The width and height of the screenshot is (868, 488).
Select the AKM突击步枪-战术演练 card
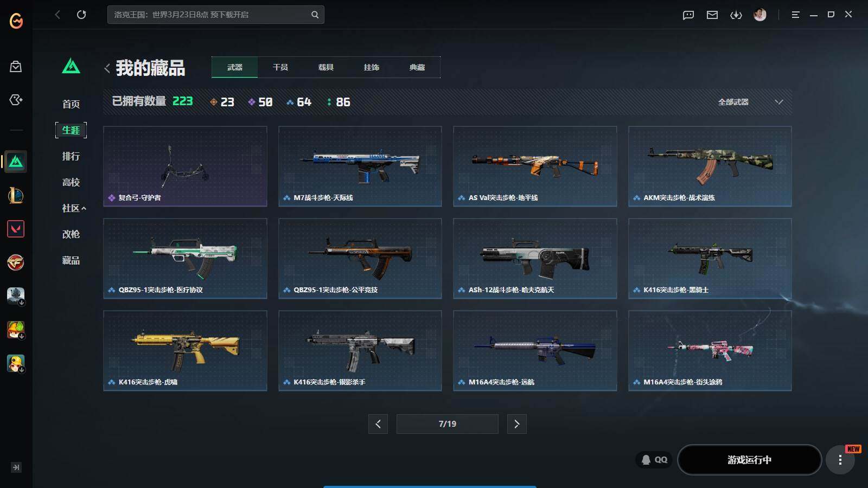tap(710, 166)
